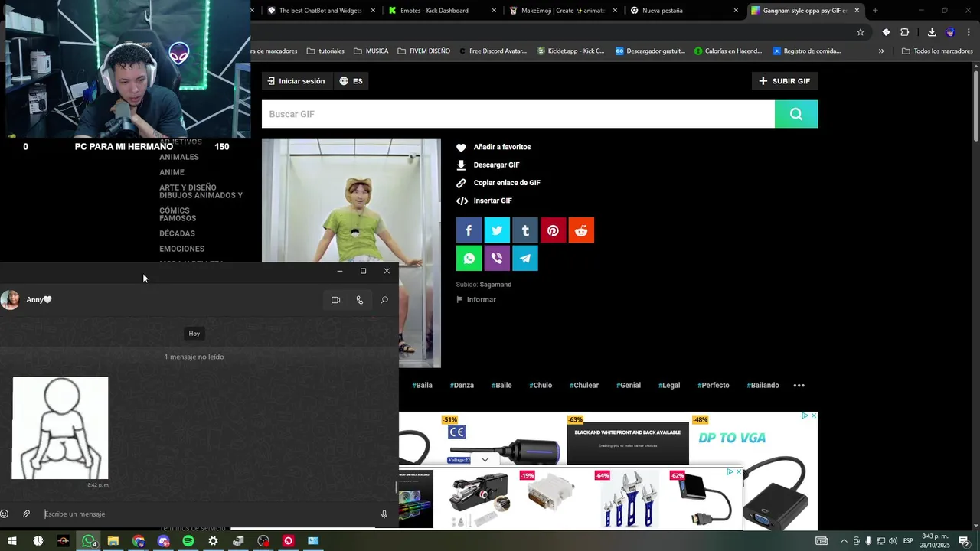The image size is (980, 551).
Task: Share GIF on Facebook
Action: click(469, 230)
